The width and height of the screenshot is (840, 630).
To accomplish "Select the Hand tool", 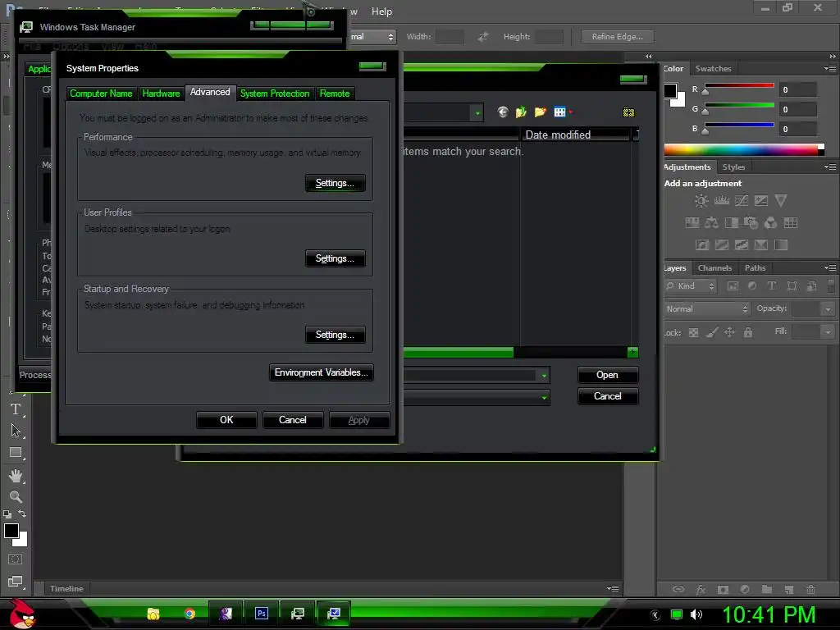I will point(16,475).
